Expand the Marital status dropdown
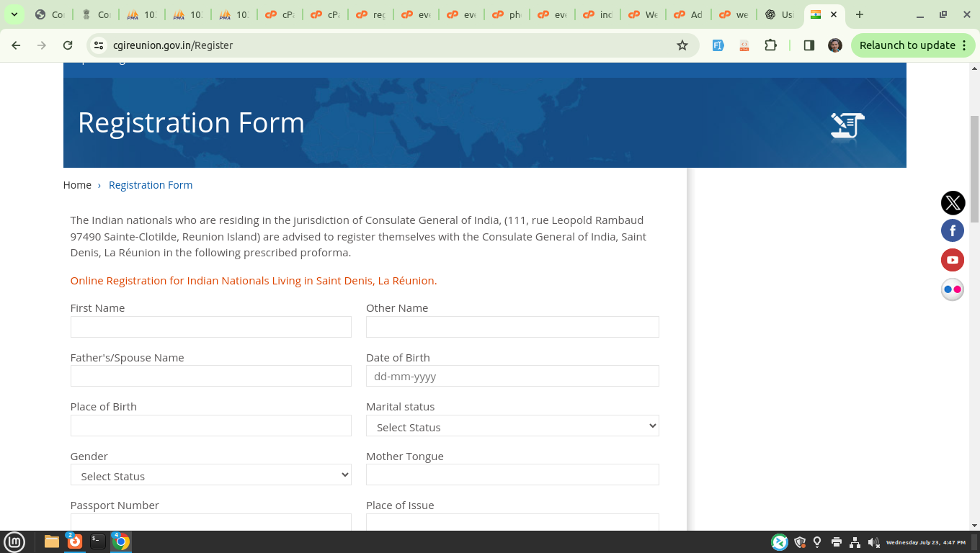Image resolution: width=980 pixels, height=553 pixels. click(512, 426)
